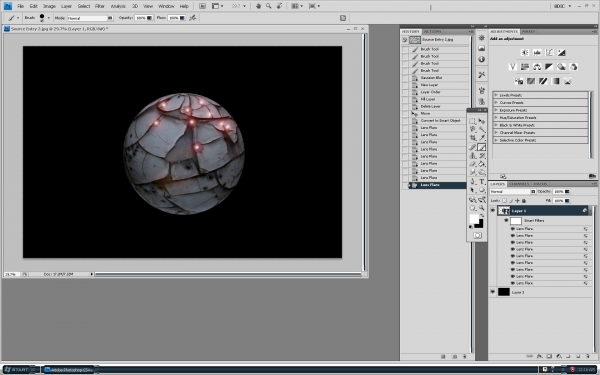Select the Healing Brush tool
600x375 pixels.
(473, 147)
